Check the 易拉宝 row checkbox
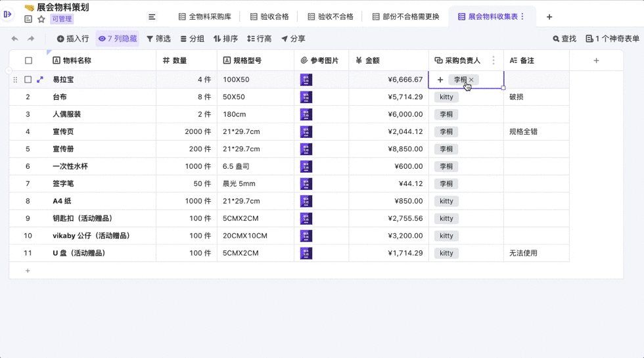644x358 pixels. click(28, 79)
